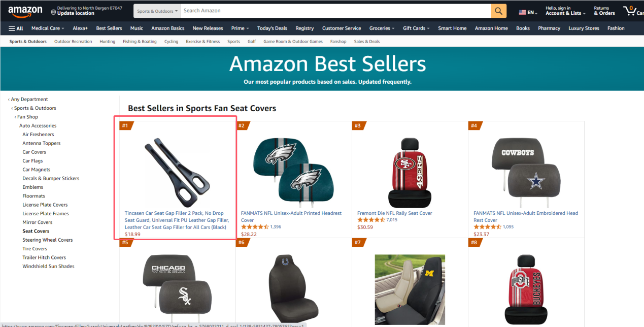Click the star rating of Eagles headrest cover
The height and width of the screenshot is (327, 644).
255,227
